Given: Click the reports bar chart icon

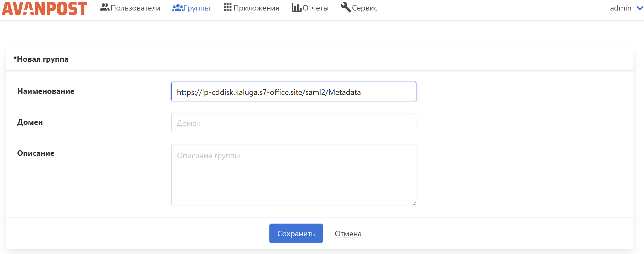Looking at the screenshot, I should click(x=297, y=7).
